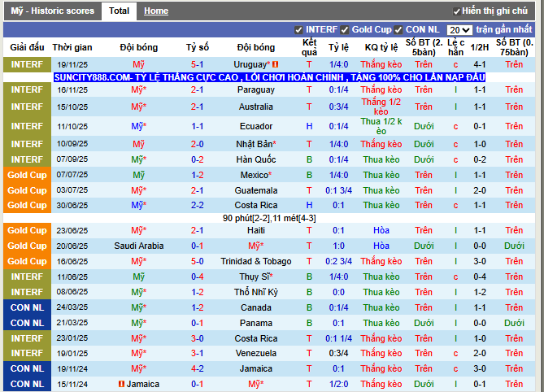The width and height of the screenshot is (544, 392).
Task: Switch to the Total tab
Action: (x=119, y=11)
